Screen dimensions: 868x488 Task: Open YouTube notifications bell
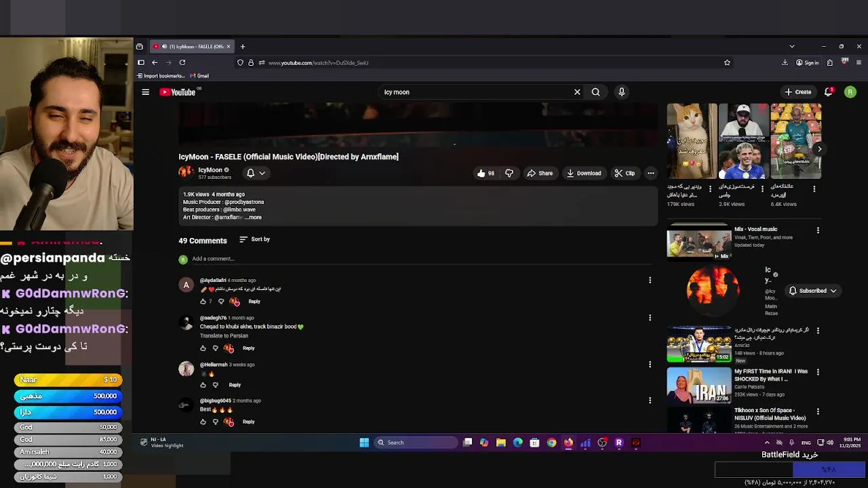(x=828, y=91)
